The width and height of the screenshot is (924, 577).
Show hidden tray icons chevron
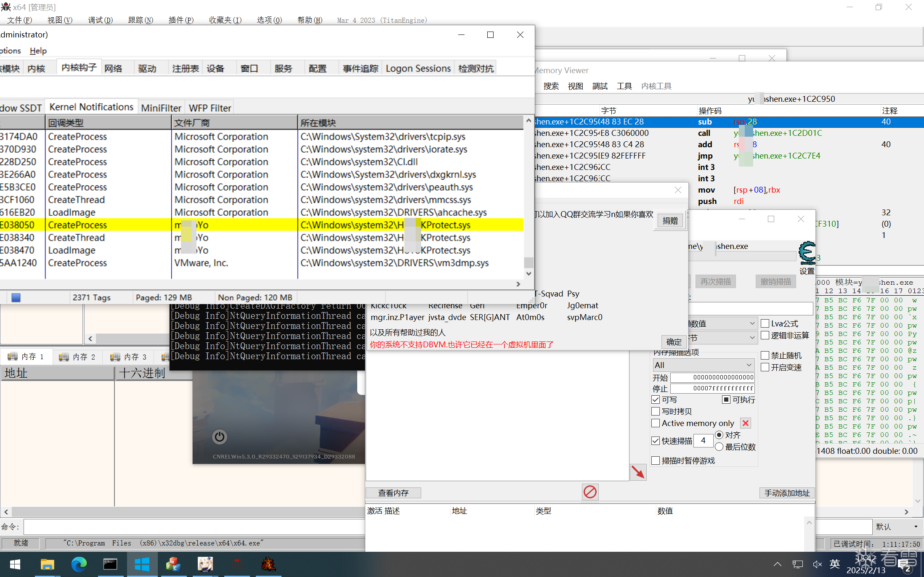[778, 564]
